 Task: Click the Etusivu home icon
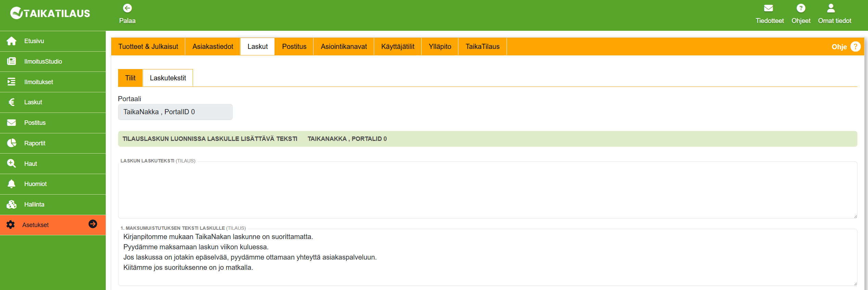[11, 41]
